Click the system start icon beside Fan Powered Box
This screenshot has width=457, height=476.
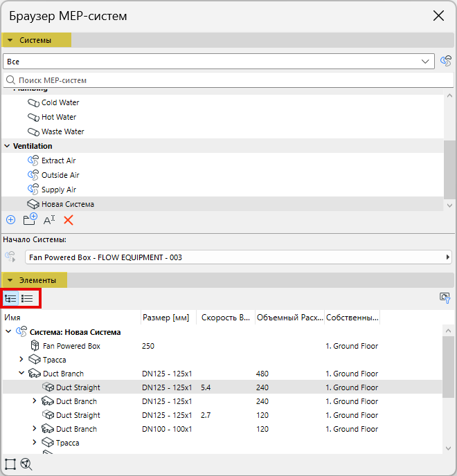(10, 257)
